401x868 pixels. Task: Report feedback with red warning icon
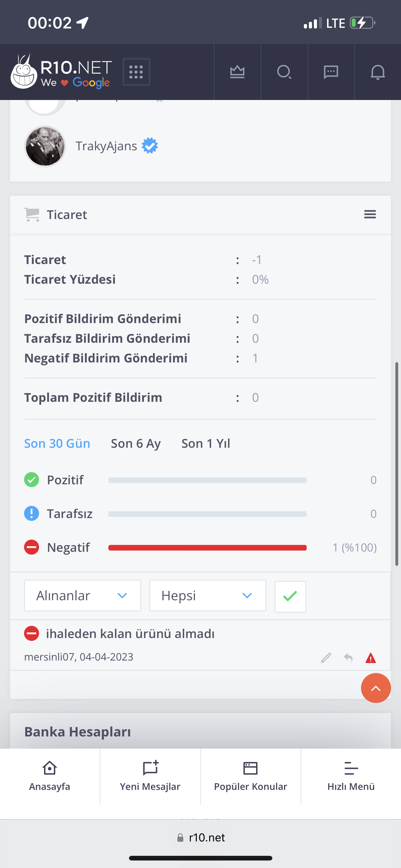pos(371,658)
